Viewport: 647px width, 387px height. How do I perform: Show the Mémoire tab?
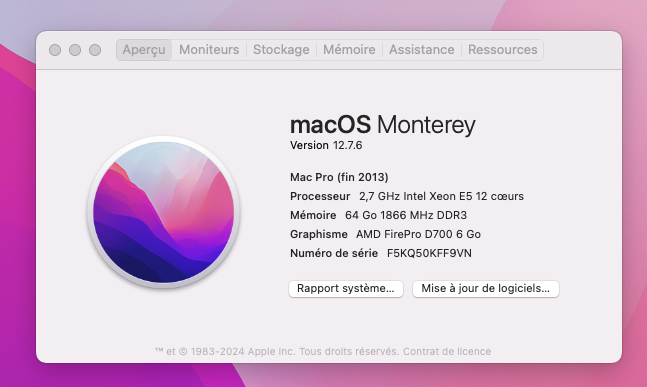[349, 50]
